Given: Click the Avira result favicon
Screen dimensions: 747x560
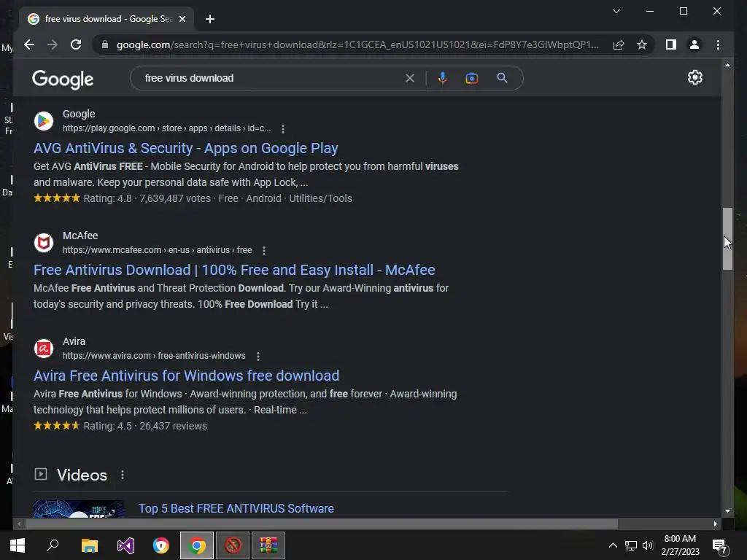Looking at the screenshot, I should pos(43,349).
